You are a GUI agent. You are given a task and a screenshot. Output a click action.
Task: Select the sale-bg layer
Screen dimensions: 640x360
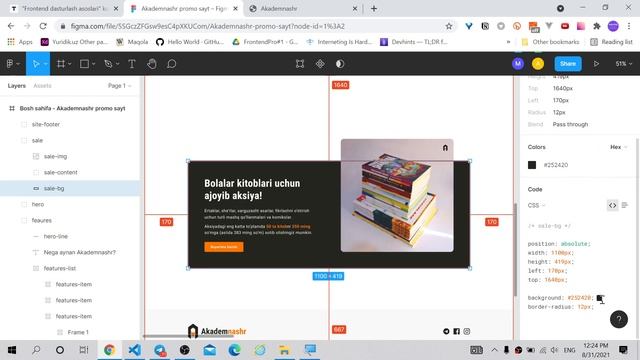click(x=69, y=188)
